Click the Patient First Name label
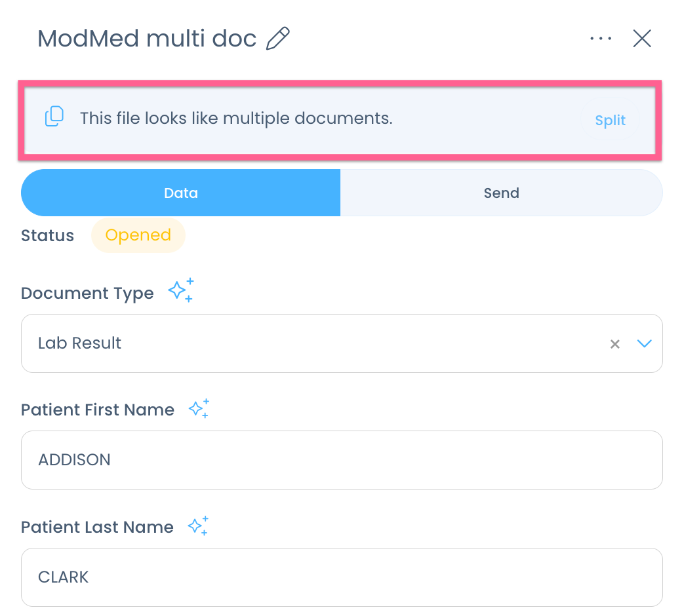The width and height of the screenshot is (682, 616). point(98,410)
